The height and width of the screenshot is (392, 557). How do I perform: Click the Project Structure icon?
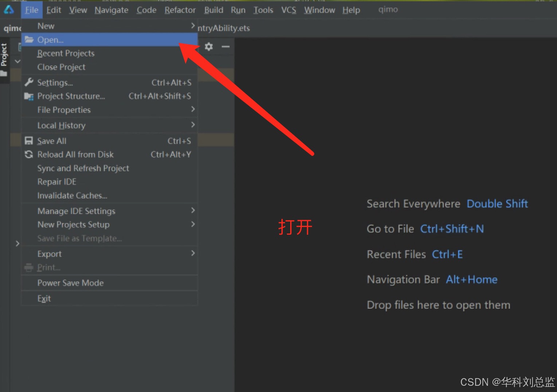click(29, 96)
